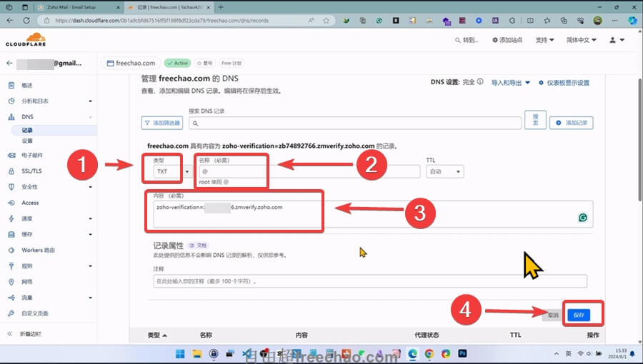Sort the table by the 类型 column
Image resolution: width=643 pixels, height=364 pixels.
(x=157, y=335)
